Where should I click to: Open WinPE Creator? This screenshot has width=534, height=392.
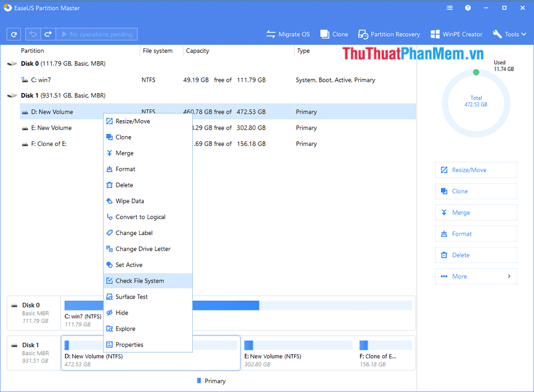point(456,34)
